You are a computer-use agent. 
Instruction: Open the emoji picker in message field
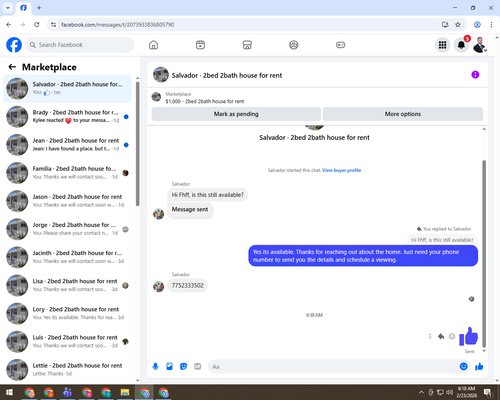click(x=463, y=367)
